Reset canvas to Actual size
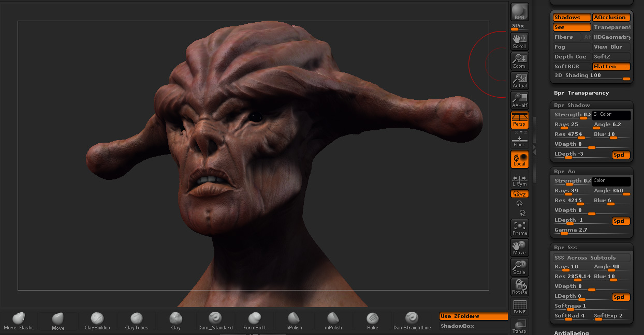Screen dimensions: 644x335 click(x=519, y=81)
